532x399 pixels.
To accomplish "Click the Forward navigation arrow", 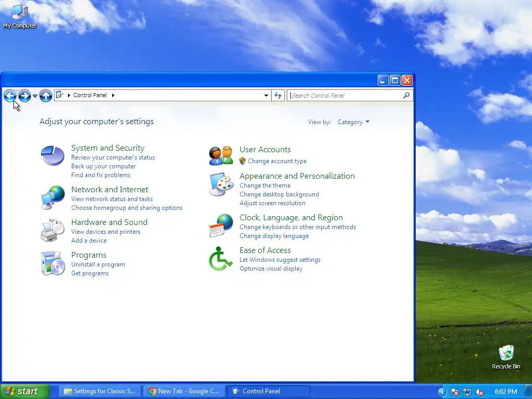I will point(24,96).
